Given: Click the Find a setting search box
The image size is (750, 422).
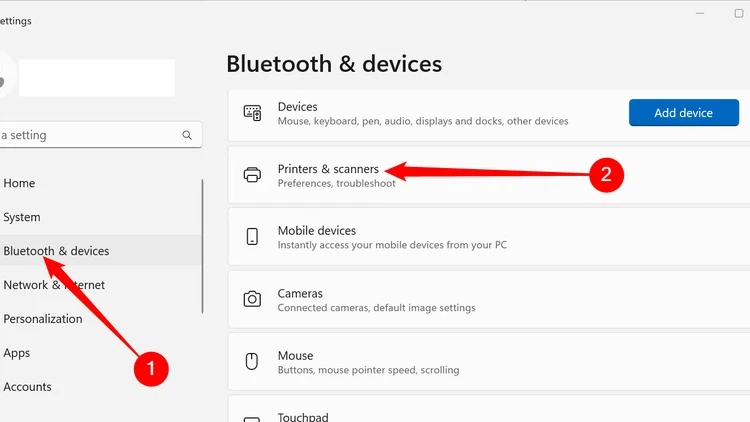Looking at the screenshot, I should click(x=100, y=135).
